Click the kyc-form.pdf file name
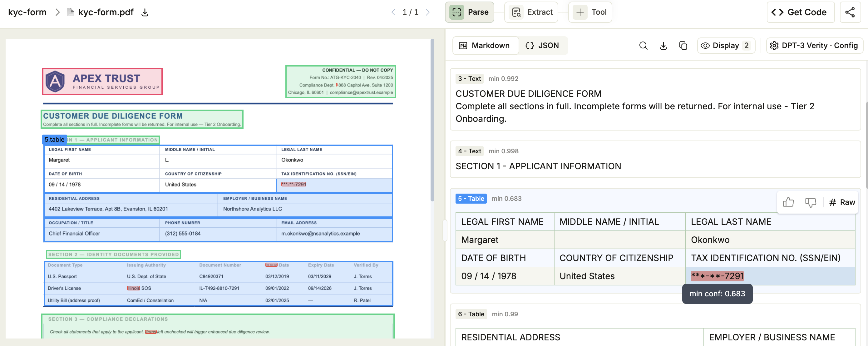Image resolution: width=868 pixels, height=346 pixels. pos(106,12)
